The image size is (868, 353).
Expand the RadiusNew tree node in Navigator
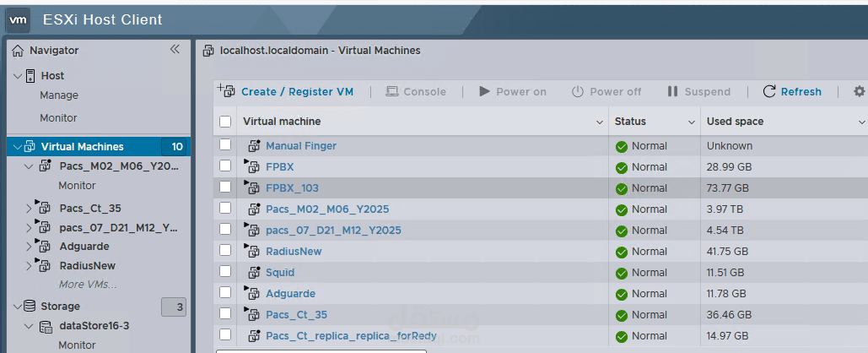pyautogui.click(x=30, y=267)
